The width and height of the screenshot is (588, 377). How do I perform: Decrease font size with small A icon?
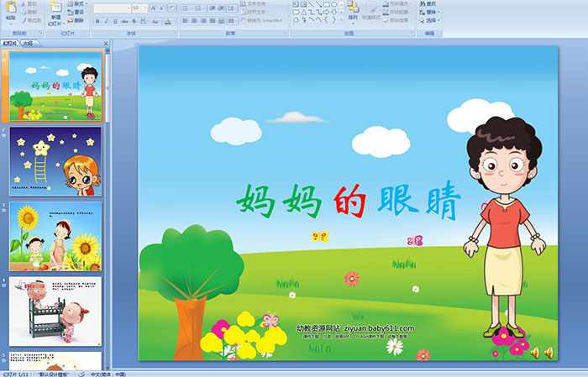pyautogui.click(x=161, y=8)
